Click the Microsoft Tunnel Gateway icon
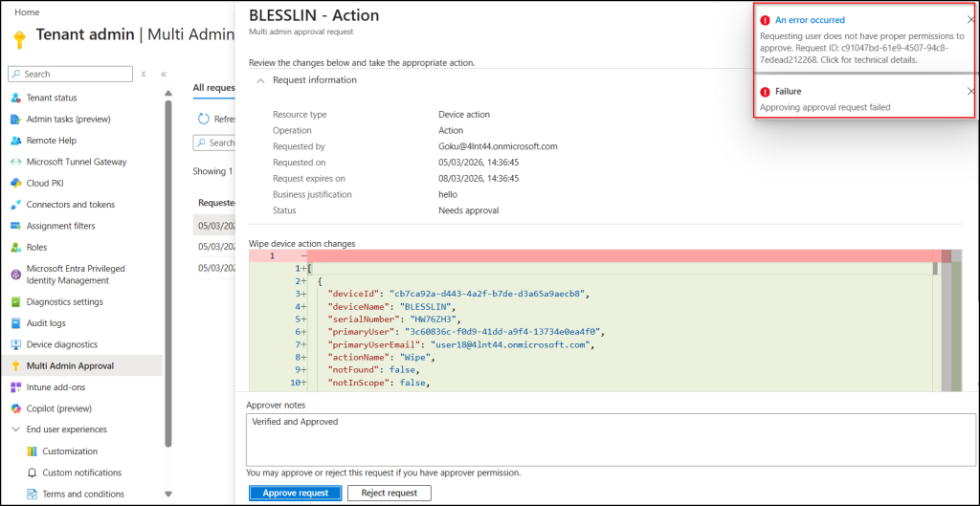The height and width of the screenshot is (506, 980). tap(16, 162)
